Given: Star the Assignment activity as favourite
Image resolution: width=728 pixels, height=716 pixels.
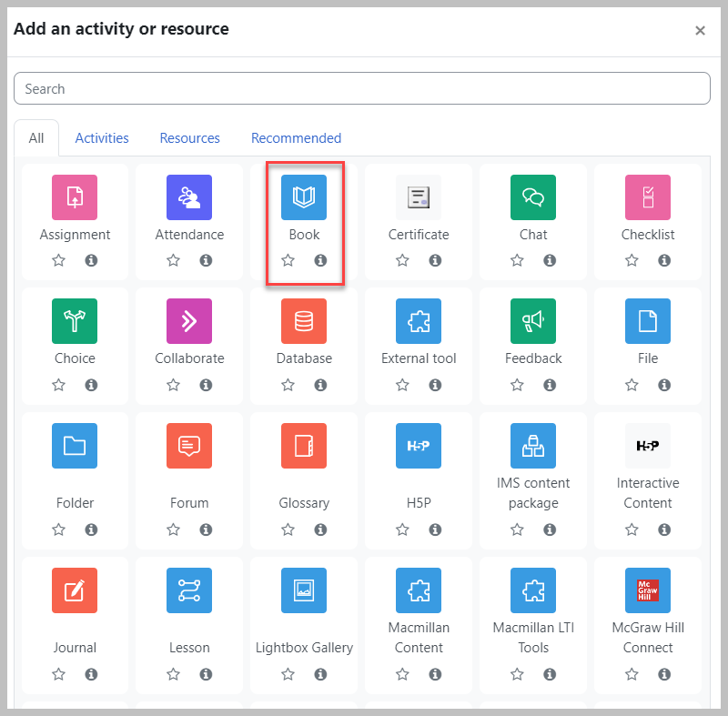Looking at the screenshot, I should (58, 260).
